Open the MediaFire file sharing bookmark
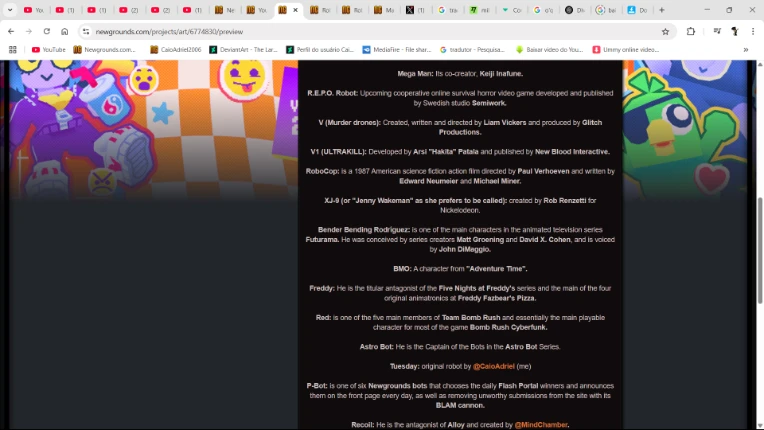 tap(397, 50)
